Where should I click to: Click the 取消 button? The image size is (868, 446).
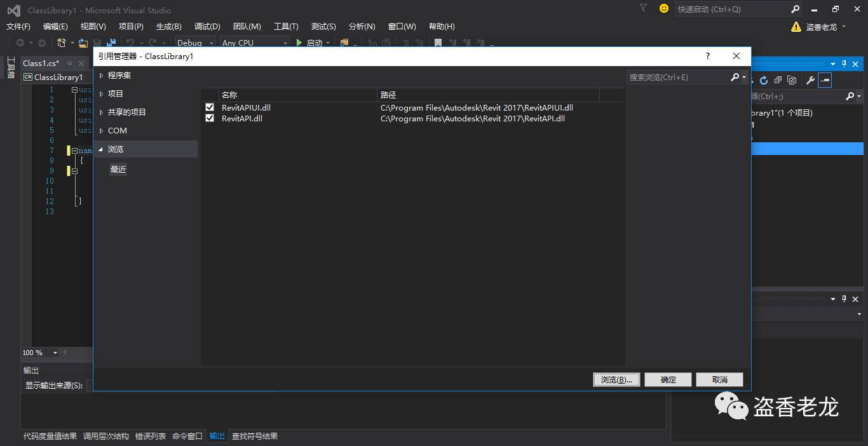pyautogui.click(x=720, y=379)
